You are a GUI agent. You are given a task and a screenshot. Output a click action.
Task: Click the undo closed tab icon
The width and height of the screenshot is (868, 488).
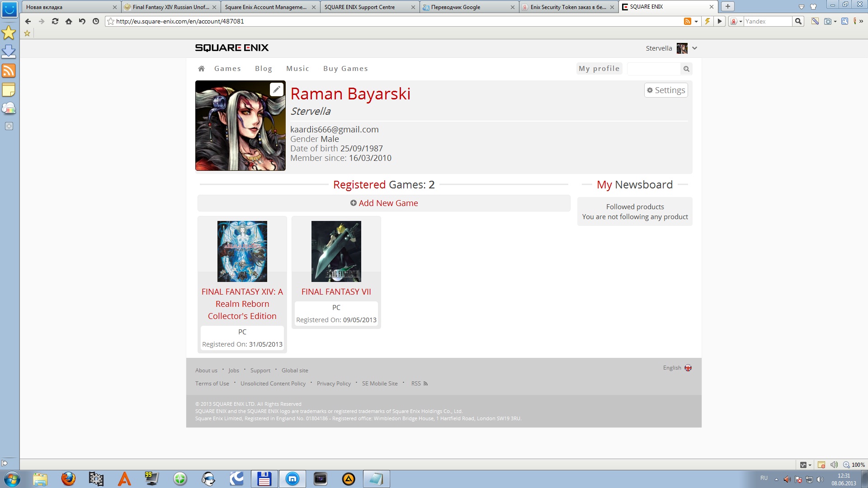click(82, 21)
